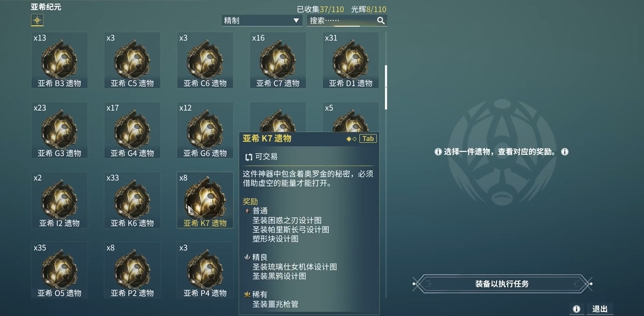This screenshot has height=316, width=644.
Task: Click the relic list vertical scrollbar
Action: click(386, 88)
